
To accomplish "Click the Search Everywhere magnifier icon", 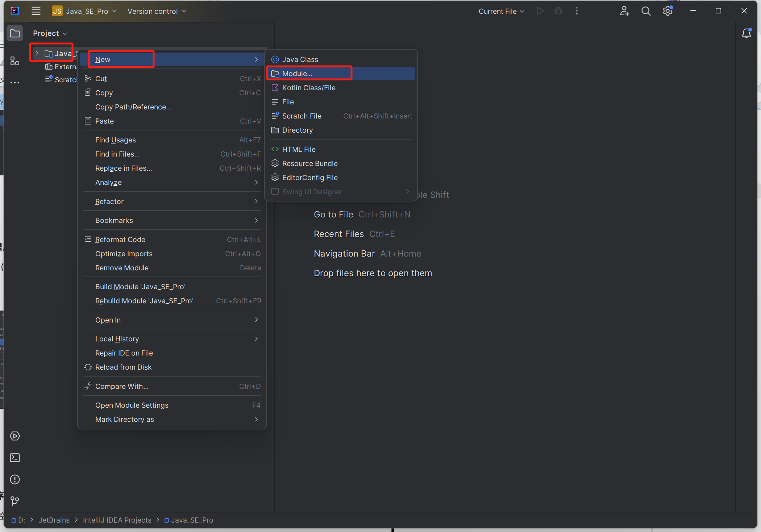I will click(646, 11).
